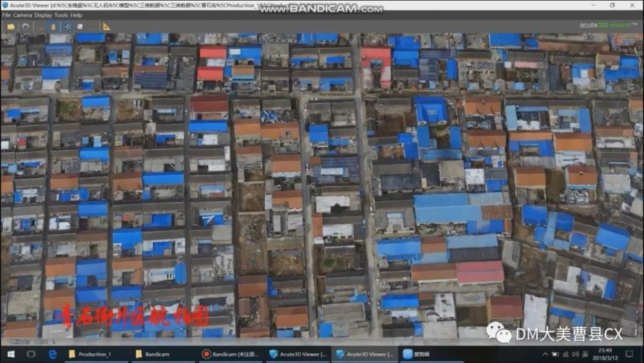Switch to the first Acute3D Viewer taskbar window
Viewport: 644px width, 363px height.
point(299,354)
